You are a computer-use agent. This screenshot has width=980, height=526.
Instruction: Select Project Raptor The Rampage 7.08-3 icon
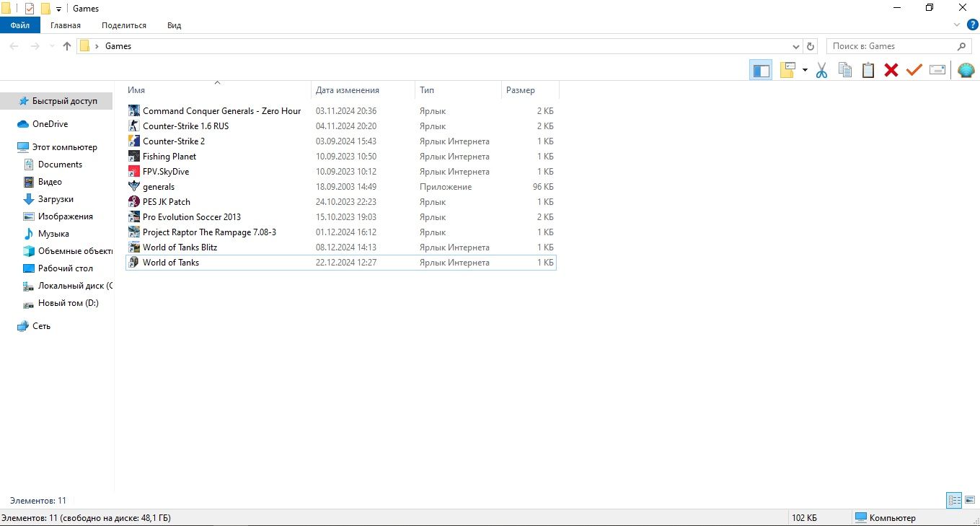[133, 232]
